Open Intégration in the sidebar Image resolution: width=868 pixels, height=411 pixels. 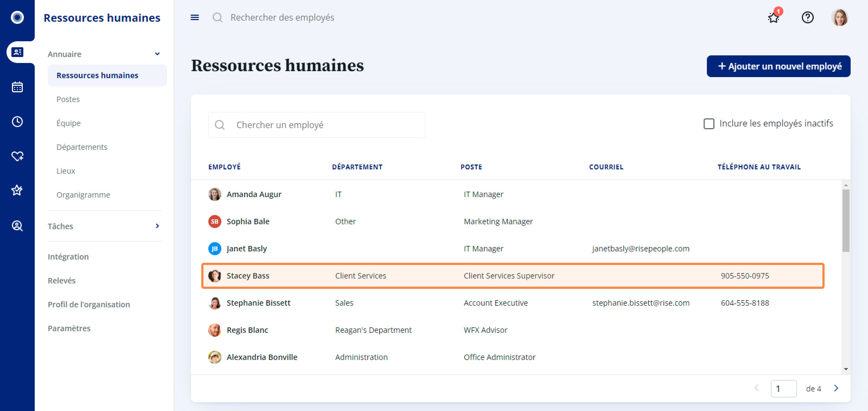click(68, 257)
